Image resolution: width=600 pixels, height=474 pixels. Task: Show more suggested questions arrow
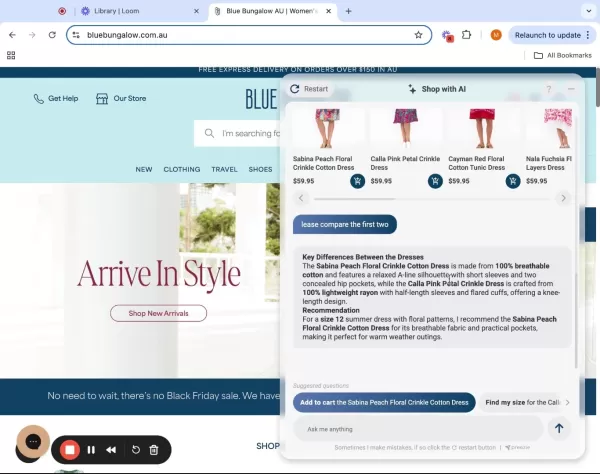567,402
